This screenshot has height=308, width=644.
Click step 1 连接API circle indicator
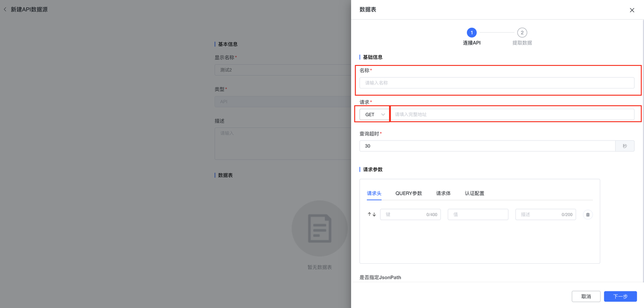click(471, 32)
